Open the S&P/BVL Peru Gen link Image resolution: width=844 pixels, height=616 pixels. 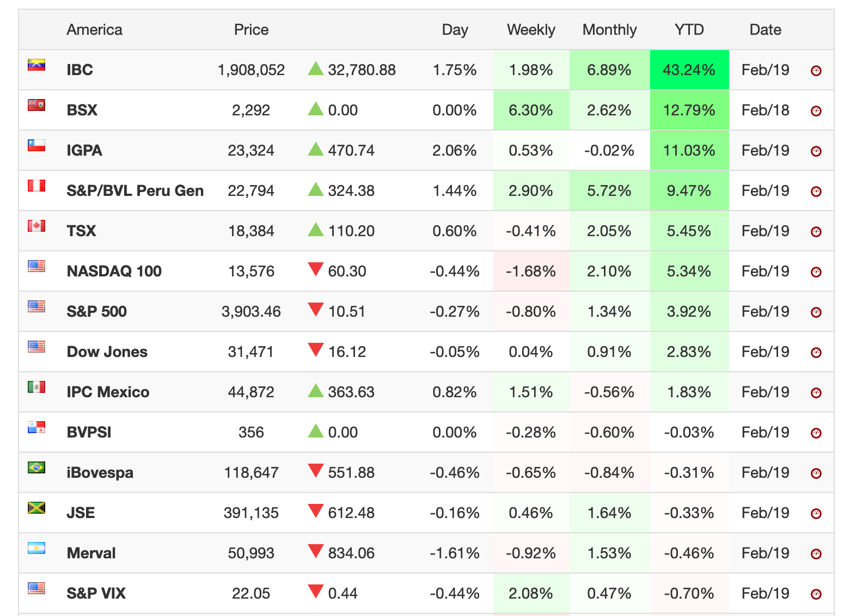tap(135, 190)
